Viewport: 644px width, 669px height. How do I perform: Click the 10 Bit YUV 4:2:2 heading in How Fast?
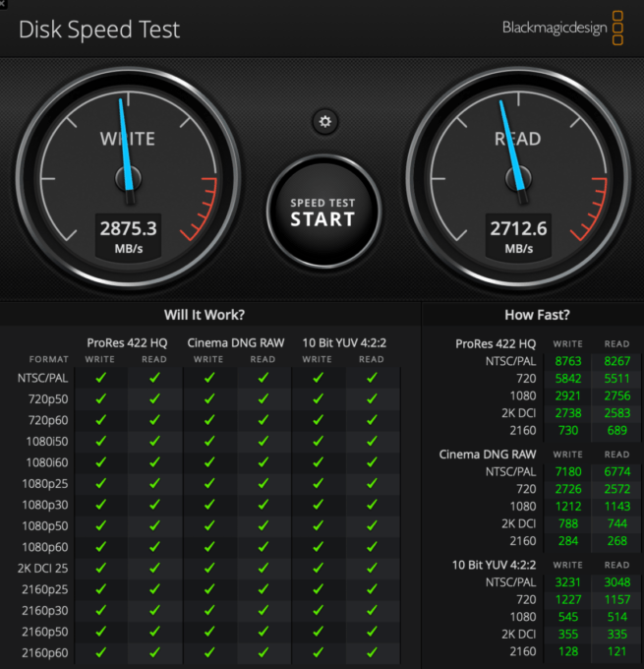pos(494,565)
